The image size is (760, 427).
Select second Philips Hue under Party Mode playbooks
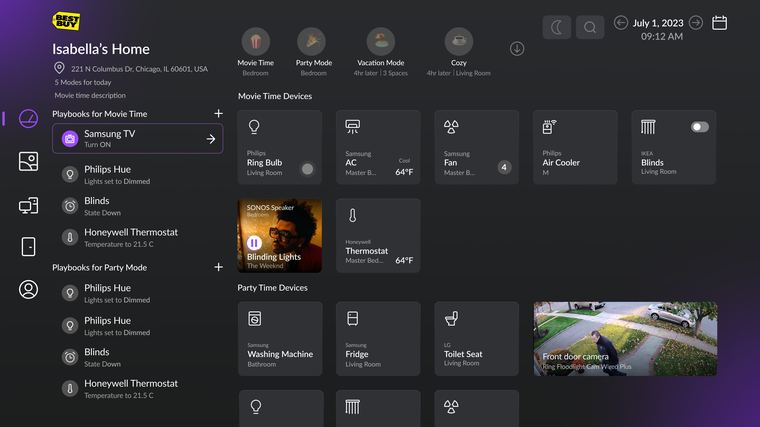point(138,325)
